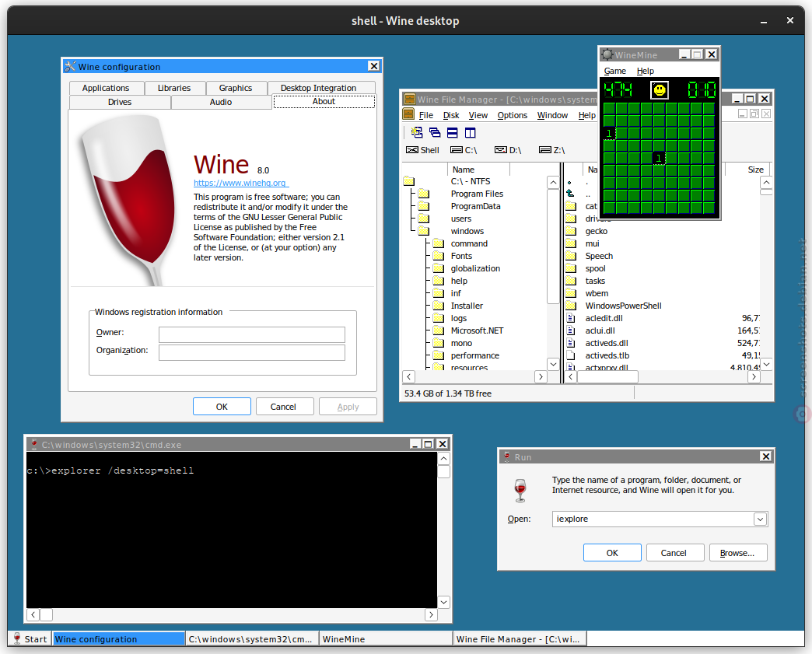Click the Owner input field

252,334
